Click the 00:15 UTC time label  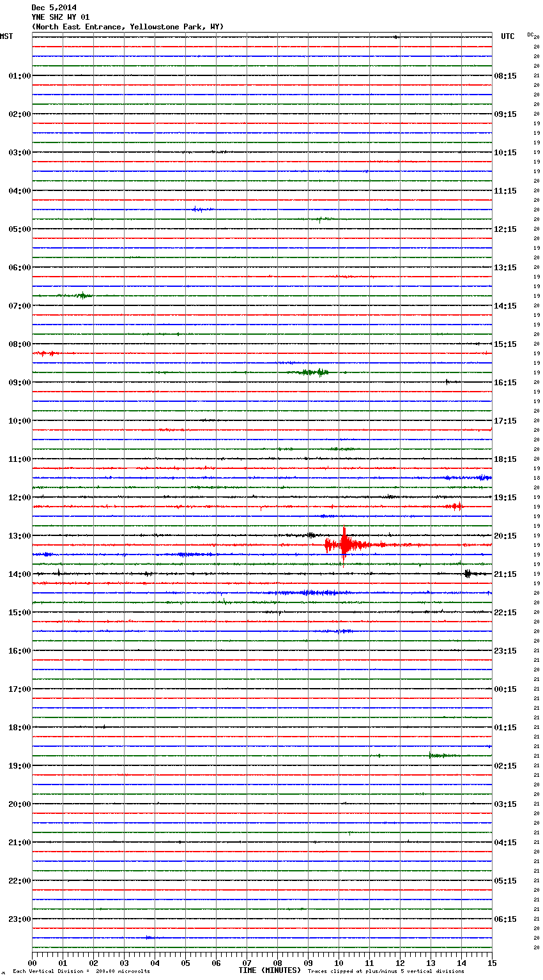point(505,689)
